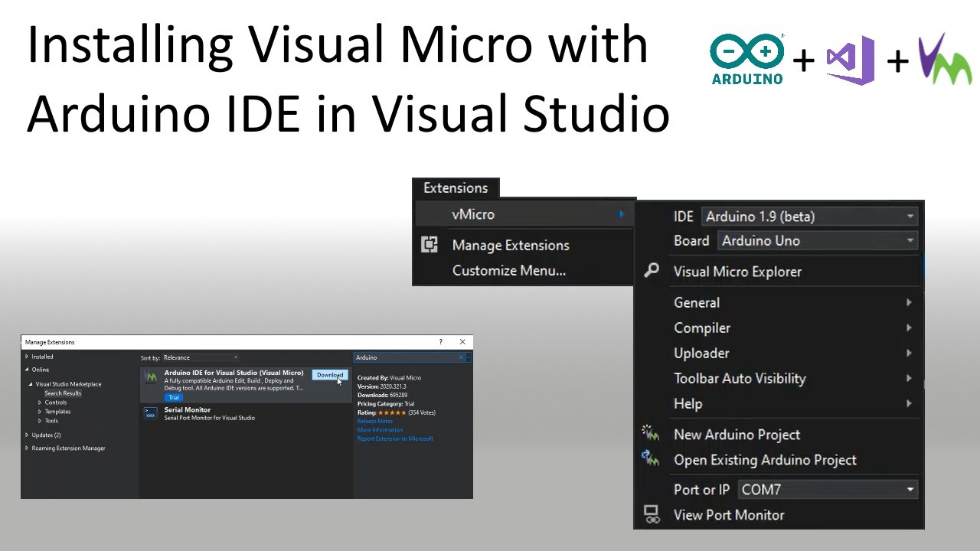Expand the Tools tree node
980x551 pixels.
tap(40, 421)
